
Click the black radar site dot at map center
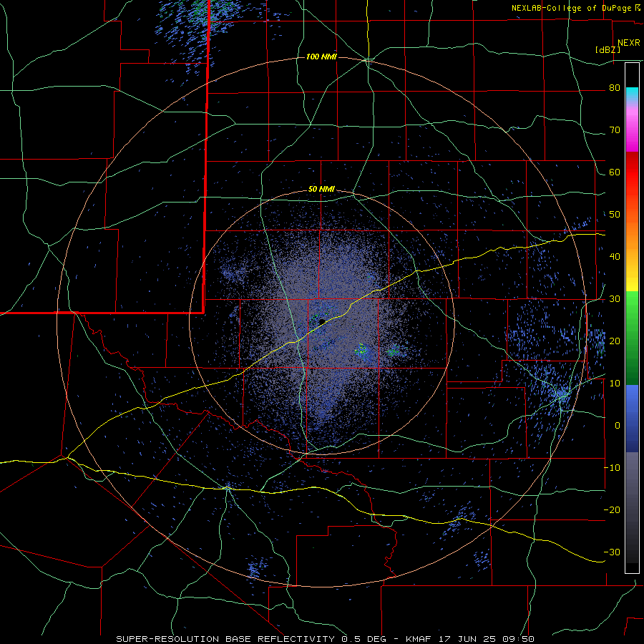pos(322,321)
